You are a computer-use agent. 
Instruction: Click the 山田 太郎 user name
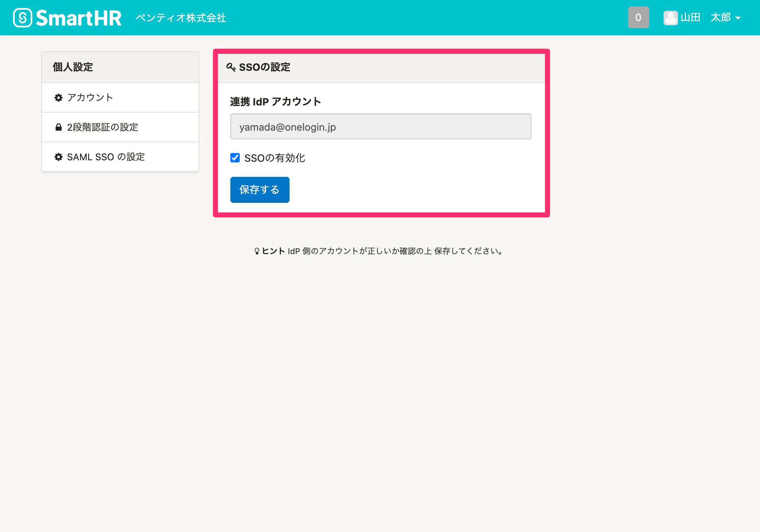point(705,17)
